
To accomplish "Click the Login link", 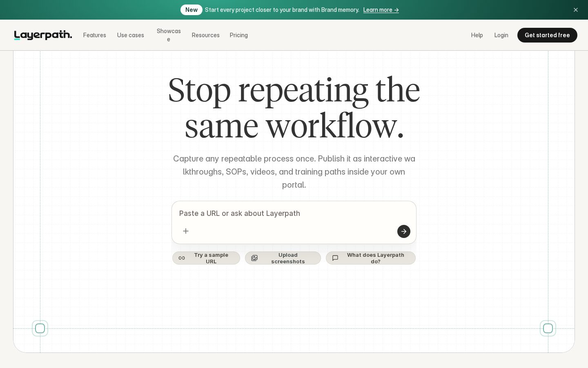I will [x=501, y=35].
